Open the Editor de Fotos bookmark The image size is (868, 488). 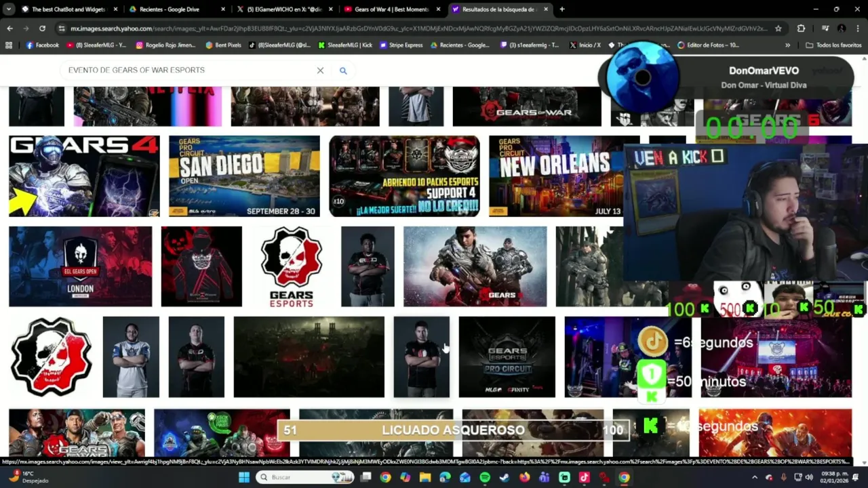pyautogui.click(x=708, y=45)
